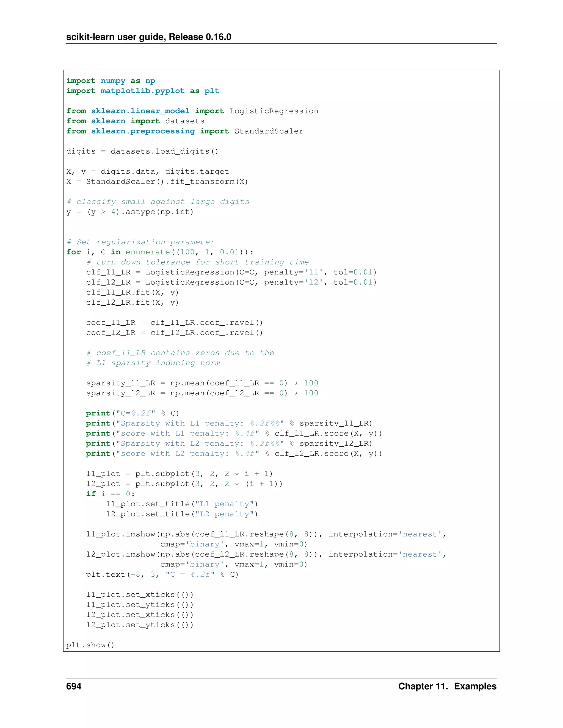Click the 'plt.text(-8, 3,' line
This screenshot has width=563, height=728.
pyautogui.click(x=162, y=575)
